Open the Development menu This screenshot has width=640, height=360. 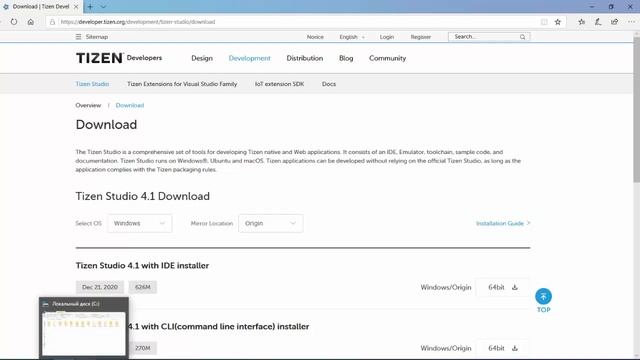tap(249, 58)
